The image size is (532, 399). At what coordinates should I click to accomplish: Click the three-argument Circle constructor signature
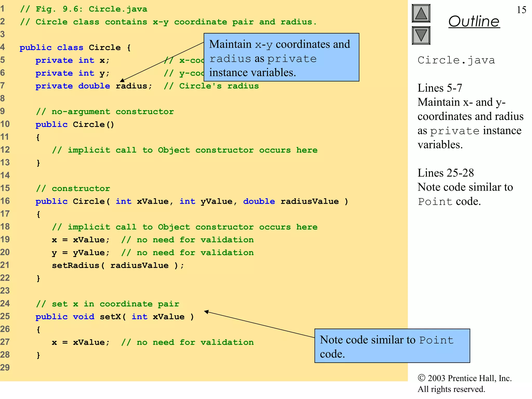tap(191, 201)
